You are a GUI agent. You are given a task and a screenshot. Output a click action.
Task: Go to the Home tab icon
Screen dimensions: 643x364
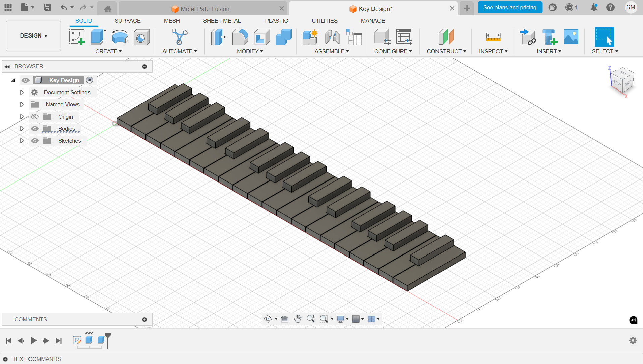107,9
